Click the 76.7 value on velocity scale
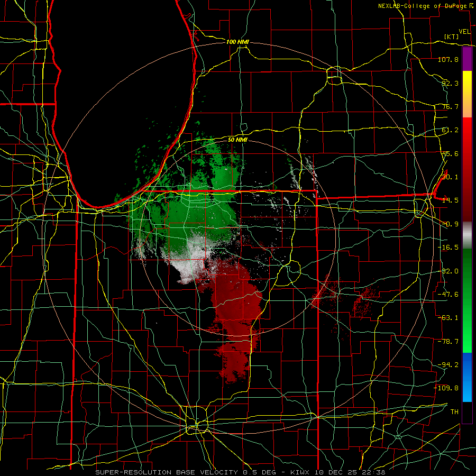The image size is (476, 476). point(450,106)
